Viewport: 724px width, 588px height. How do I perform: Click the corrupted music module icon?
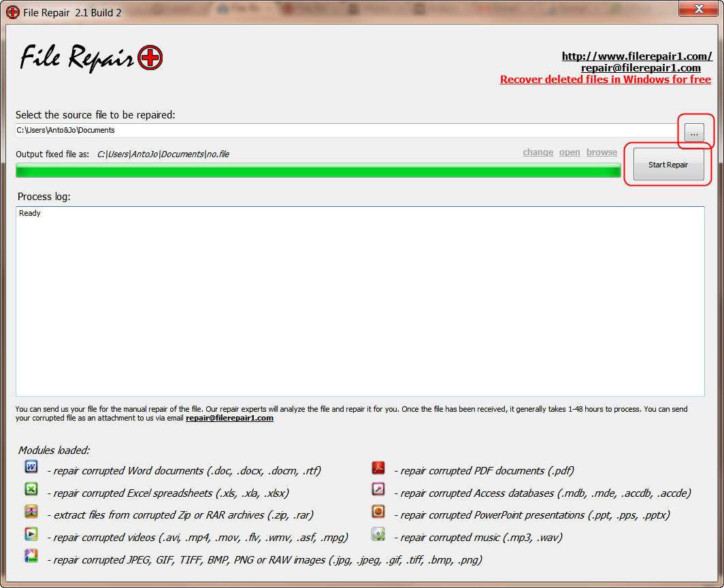click(x=378, y=534)
